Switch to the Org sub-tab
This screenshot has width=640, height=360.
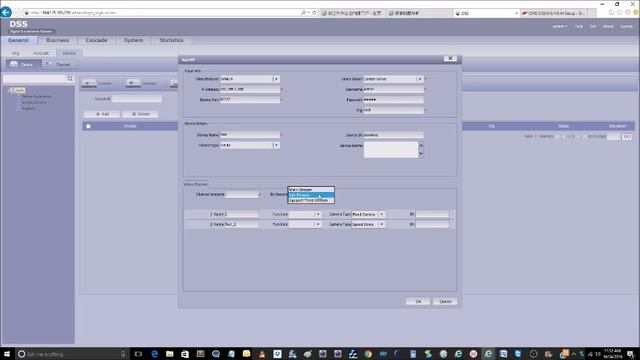coord(16,53)
